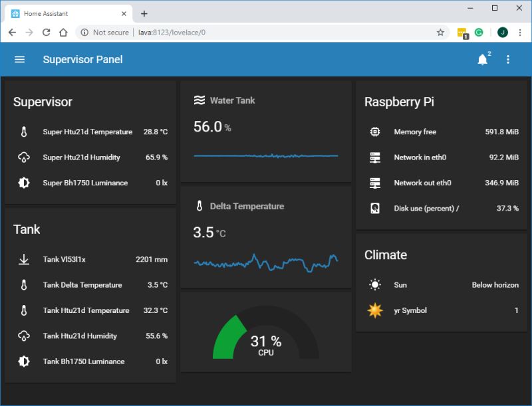Image resolution: width=532 pixels, height=406 pixels.
Task: Click the Tank Htu21d Temperature thermometer icon
Action: click(24, 310)
